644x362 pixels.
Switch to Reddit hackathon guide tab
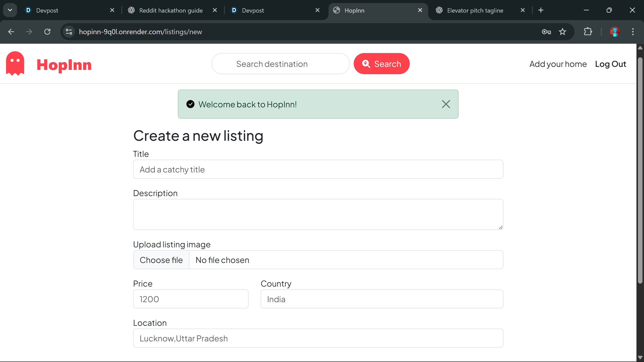pyautogui.click(x=171, y=10)
